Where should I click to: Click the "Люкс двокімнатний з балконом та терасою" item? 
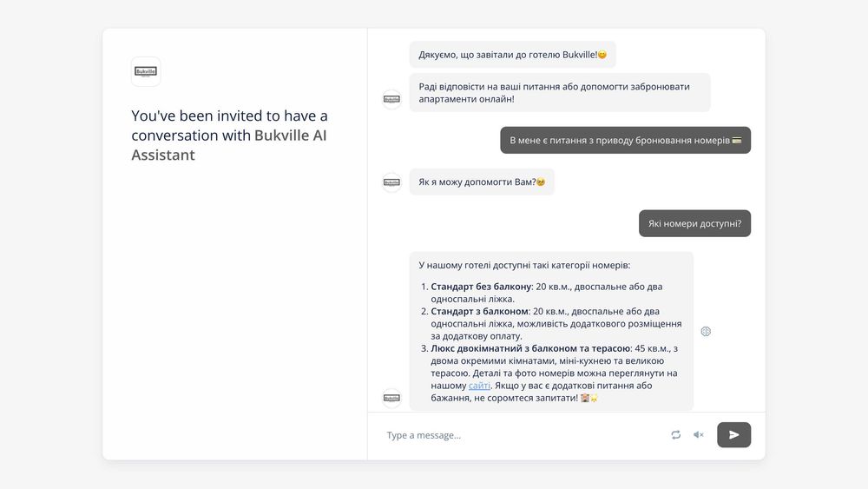click(530, 348)
